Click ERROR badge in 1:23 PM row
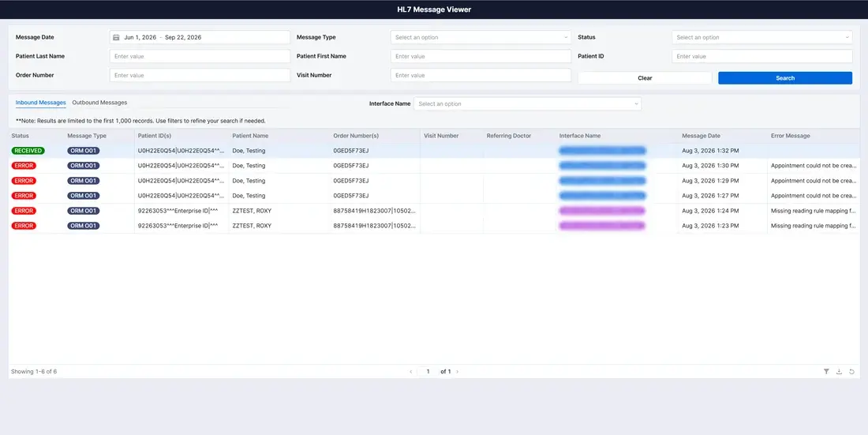This screenshot has height=435, width=868. pos(24,226)
